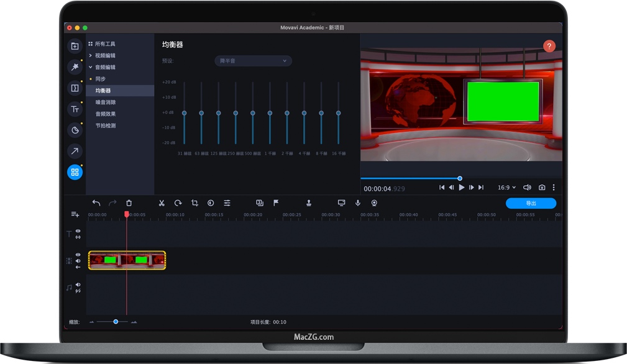This screenshot has width=627, height=364.
Task: Open screen recording with the monitor icon
Action: pos(341,202)
